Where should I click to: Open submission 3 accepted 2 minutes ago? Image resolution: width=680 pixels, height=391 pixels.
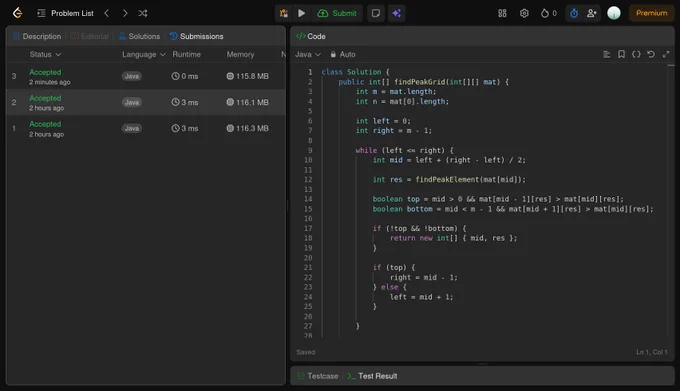click(x=146, y=76)
